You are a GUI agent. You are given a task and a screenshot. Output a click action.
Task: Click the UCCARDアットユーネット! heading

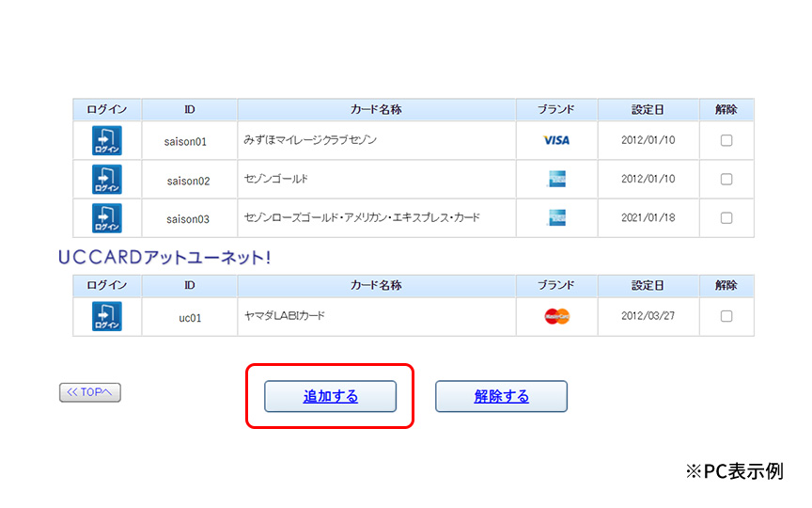click(164, 257)
